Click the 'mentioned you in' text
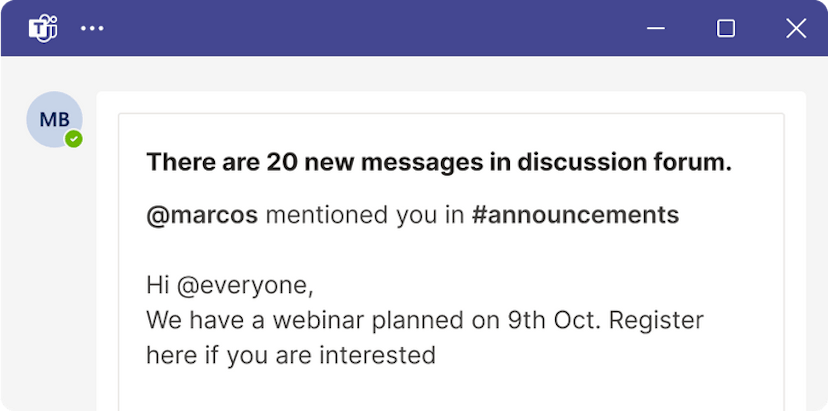This screenshot has width=828, height=411. coord(364,214)
